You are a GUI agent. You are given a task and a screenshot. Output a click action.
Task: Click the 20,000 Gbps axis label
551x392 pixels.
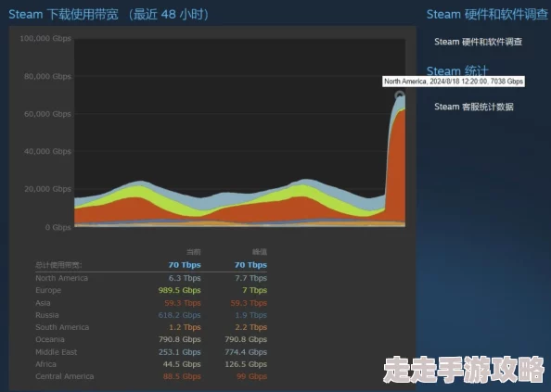47,189
